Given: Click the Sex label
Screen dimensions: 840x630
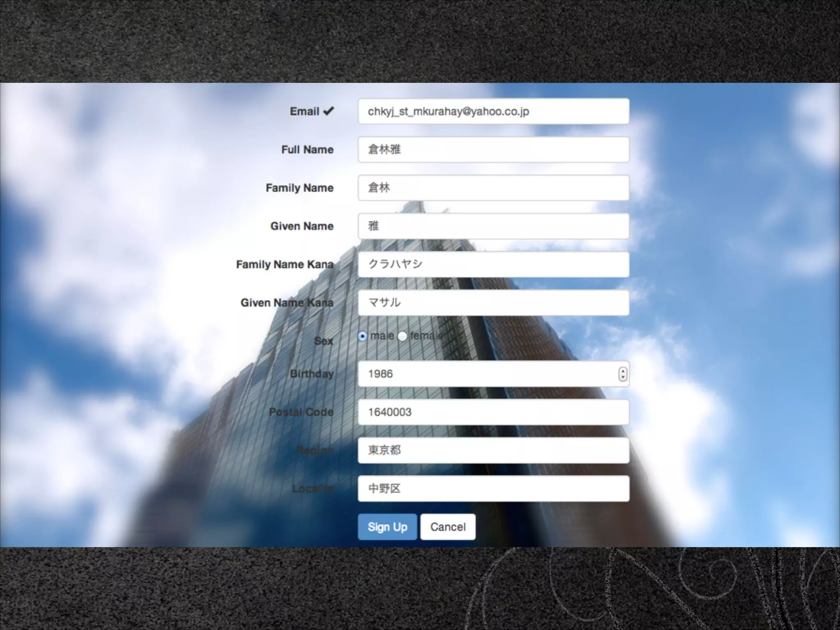Looking at the screenshot, I should point(324,341).
